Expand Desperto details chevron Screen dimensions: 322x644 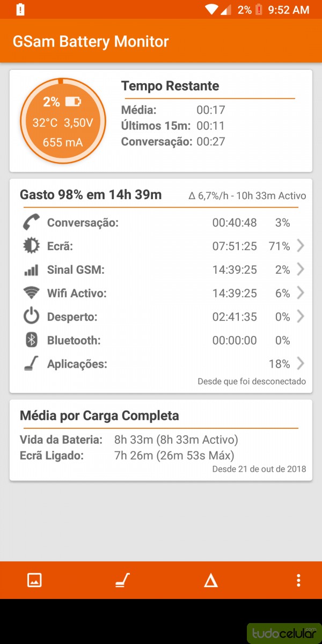(x=301, y=317)
